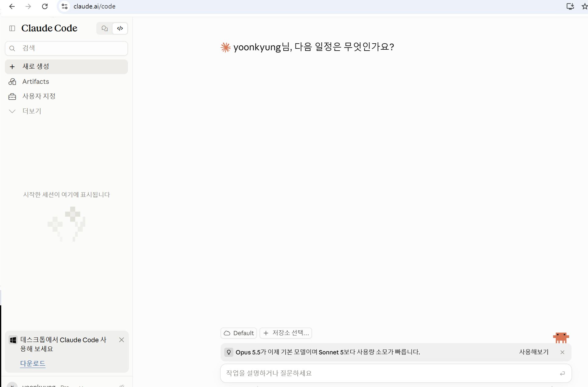The image size is (588, 387).
Task: Collapse the sidebar panel icon
Action: (x=12, y=28)
